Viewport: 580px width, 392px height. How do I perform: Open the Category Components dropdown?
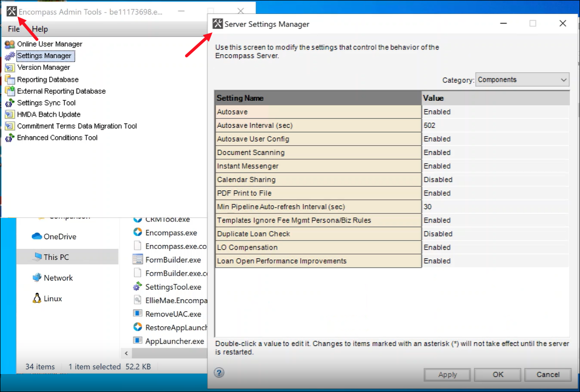pos(522,79)
